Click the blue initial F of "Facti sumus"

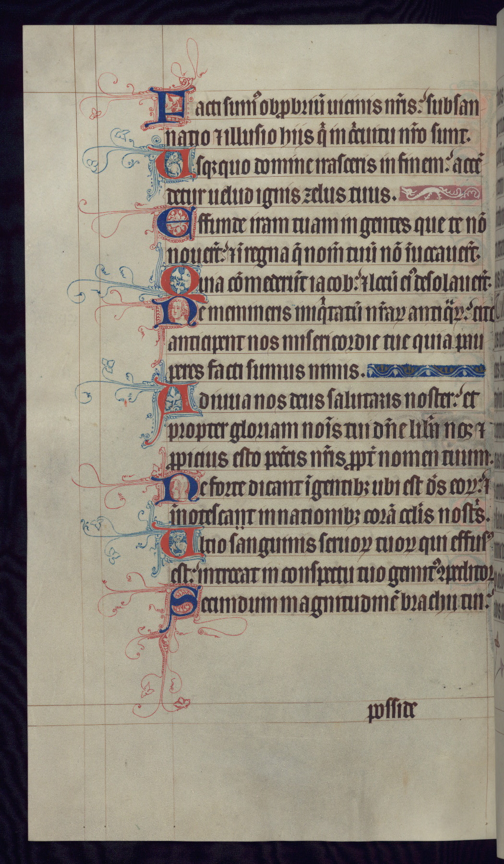coord(170,108)
